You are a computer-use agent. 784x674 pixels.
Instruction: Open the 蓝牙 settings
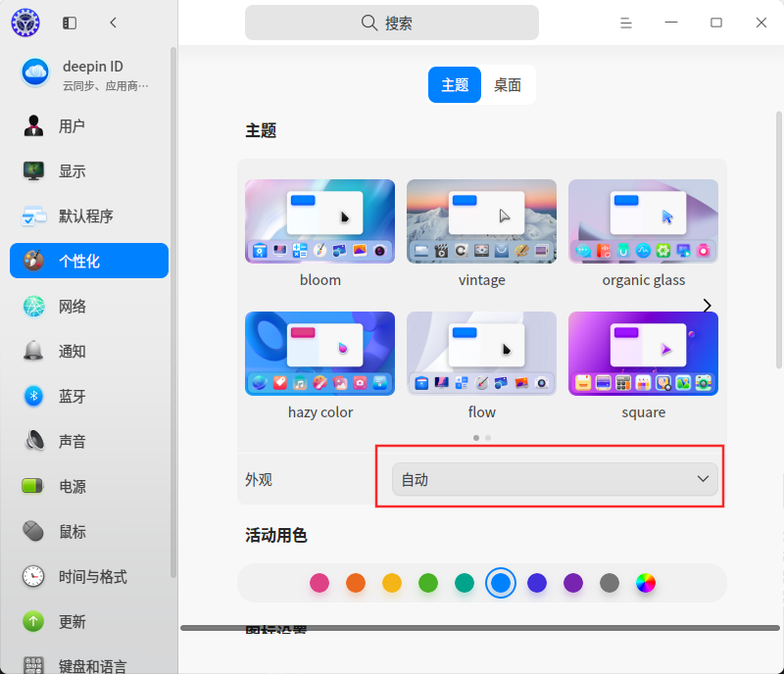click(x=89, y=396)
